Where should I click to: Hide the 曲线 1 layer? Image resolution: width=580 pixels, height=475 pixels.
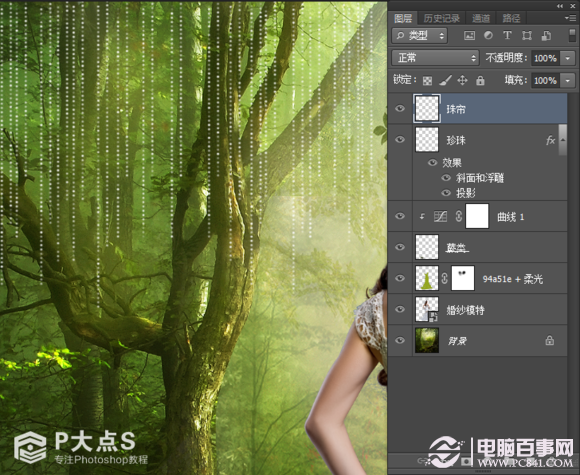(400, 216)
